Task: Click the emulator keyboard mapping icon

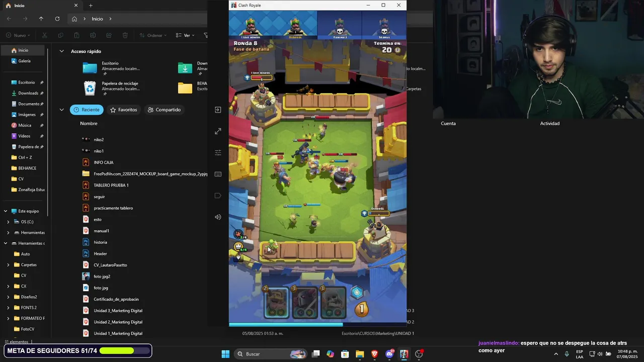Action: point(218,174)
